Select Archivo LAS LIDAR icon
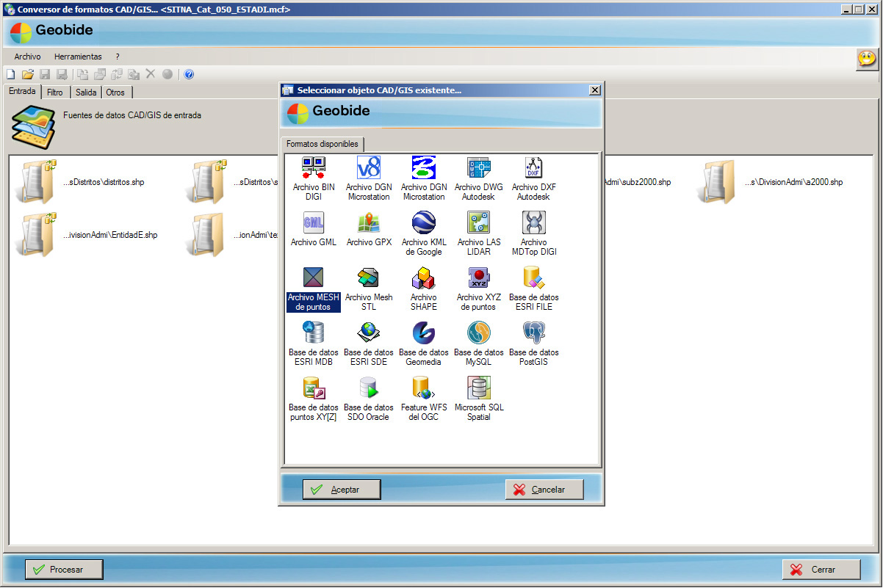883x588 pixels. (478, 223)
